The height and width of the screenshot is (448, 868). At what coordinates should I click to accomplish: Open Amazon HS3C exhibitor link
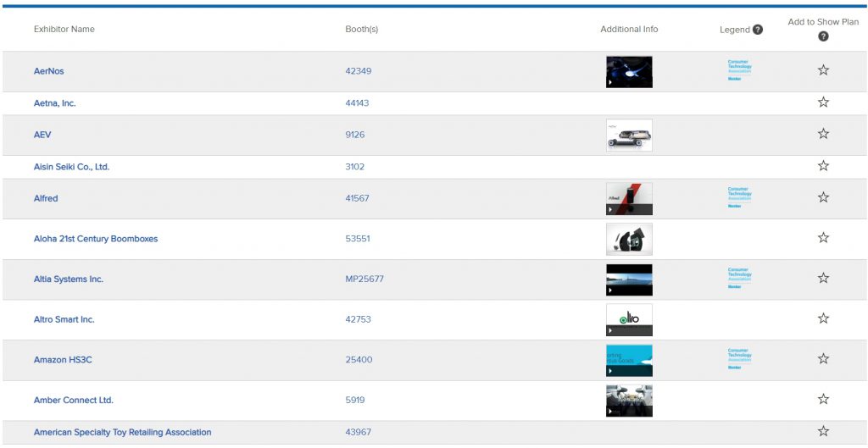[63, 360]
